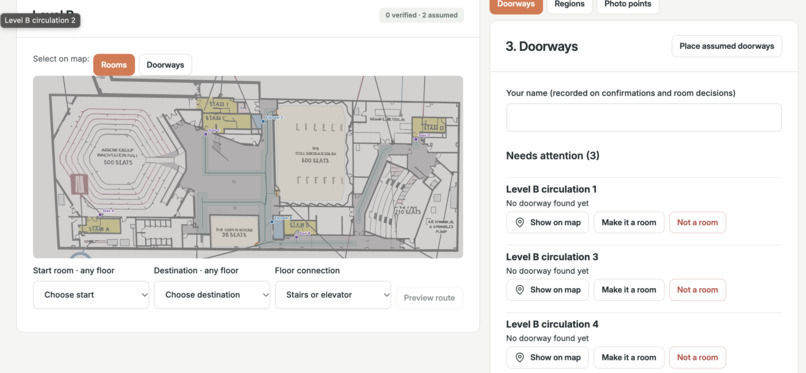Screen dimensions: 806x373
Task: Open the Destination dropdown
Action: pos(212,295)
